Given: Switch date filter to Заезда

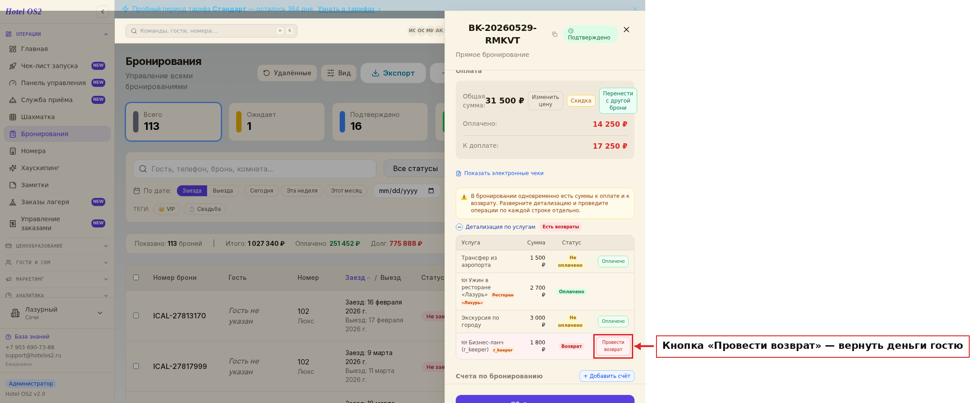Looking at the screenshot, I should tap(192, 191).
